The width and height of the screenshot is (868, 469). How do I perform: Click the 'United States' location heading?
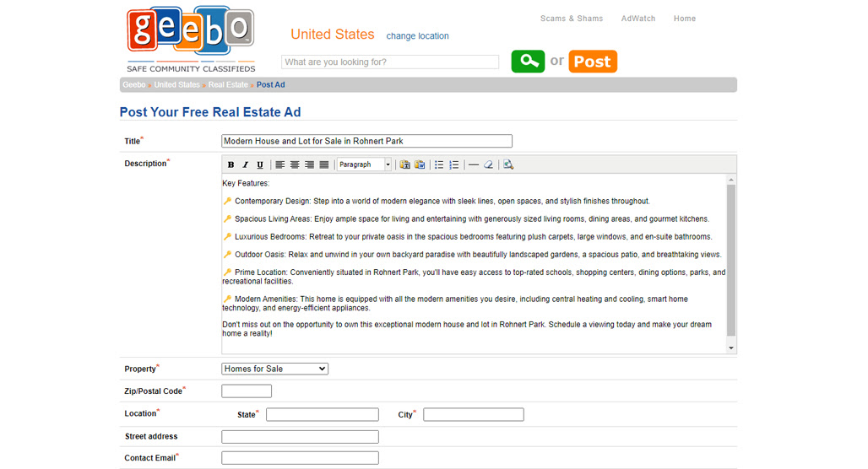click(x=332, y=35)
